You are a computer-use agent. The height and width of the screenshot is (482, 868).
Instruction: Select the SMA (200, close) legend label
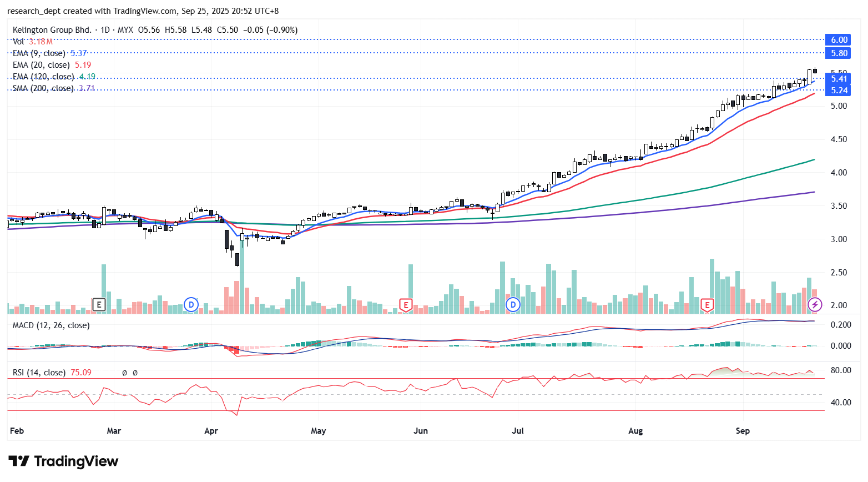click(43, 88)
